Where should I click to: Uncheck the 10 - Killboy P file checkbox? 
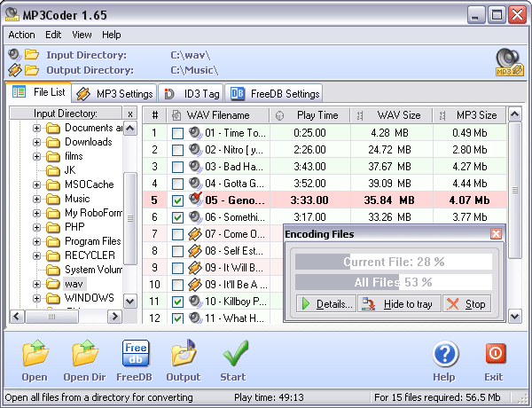(x=178, y=302)
